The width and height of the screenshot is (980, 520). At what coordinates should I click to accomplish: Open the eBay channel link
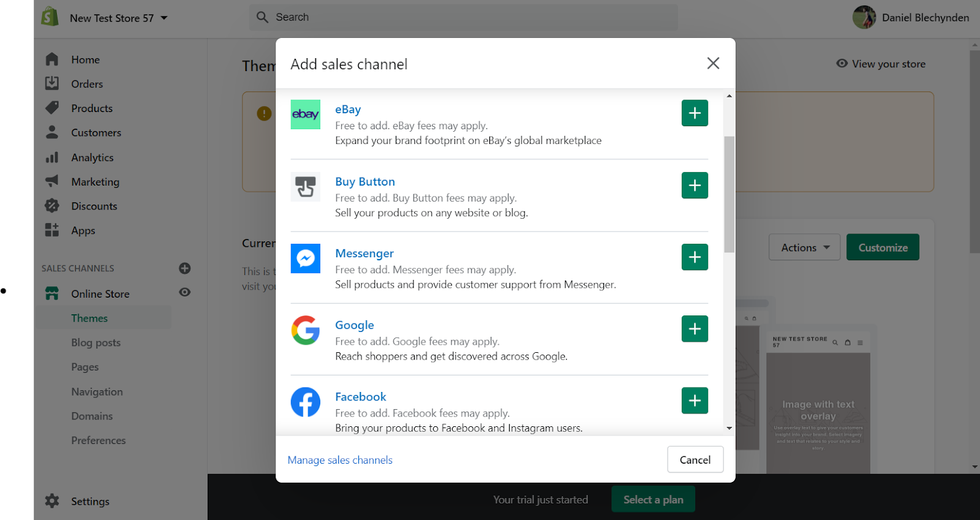(348, 110)
